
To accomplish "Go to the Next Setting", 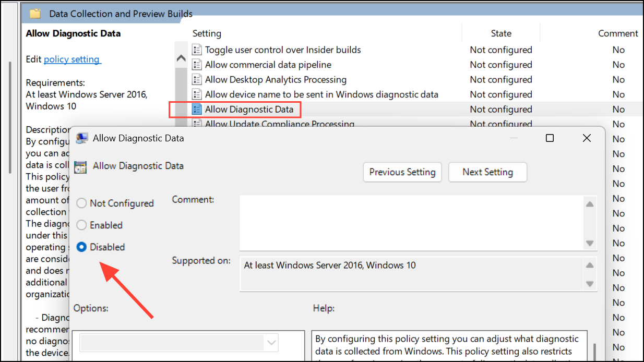I will pos(487,172).
